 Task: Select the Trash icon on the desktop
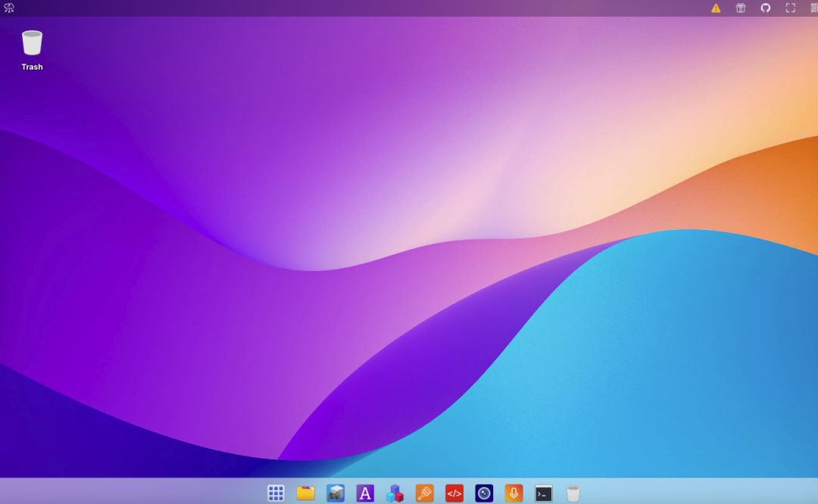pos(32,42)
